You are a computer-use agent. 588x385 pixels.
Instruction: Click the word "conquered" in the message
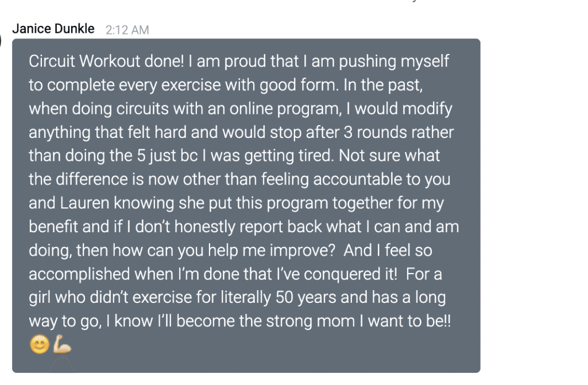point(342,274)
